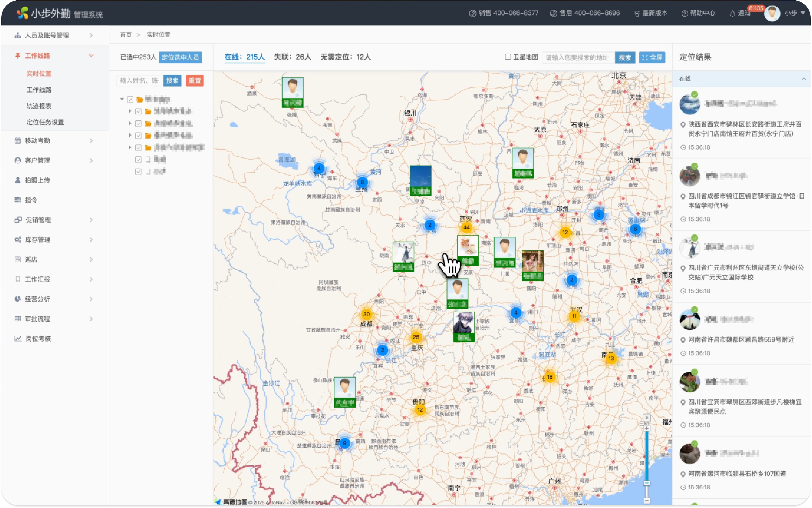Switch to the 失联：26人 tab
The height and width of the screenshot is (508, 812).
coord(292,57)
